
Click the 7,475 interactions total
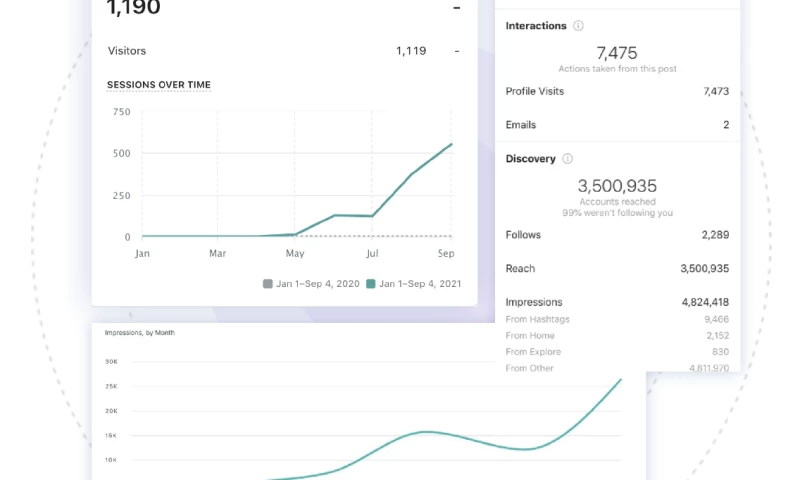[x=616, y=53]
